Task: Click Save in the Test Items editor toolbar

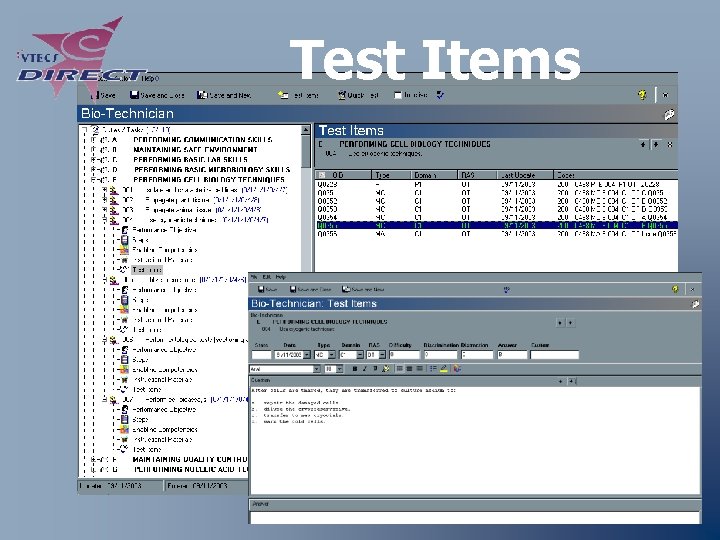Action: (267, 289)
